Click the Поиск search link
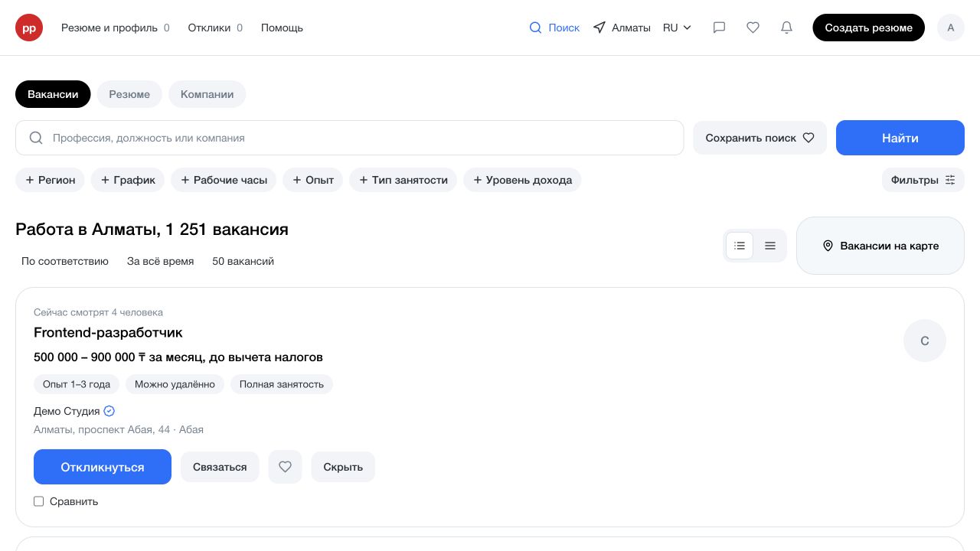980x551 pixels. click(554, 28)
